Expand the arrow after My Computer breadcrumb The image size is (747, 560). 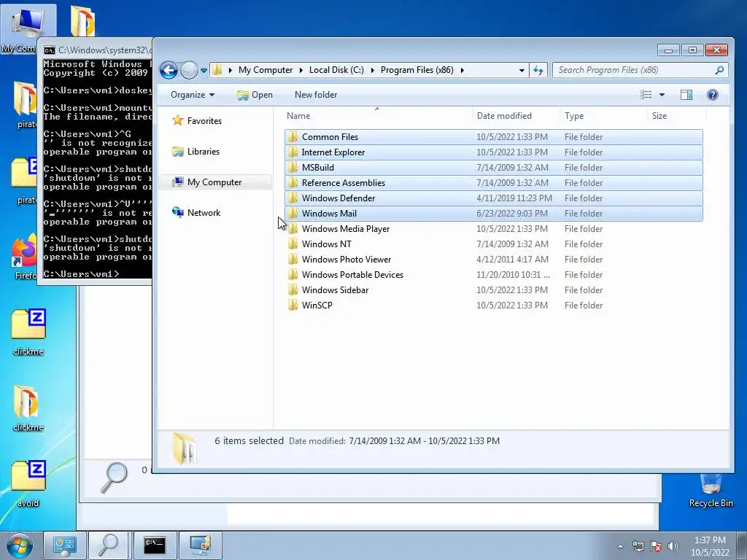point(301,70)
